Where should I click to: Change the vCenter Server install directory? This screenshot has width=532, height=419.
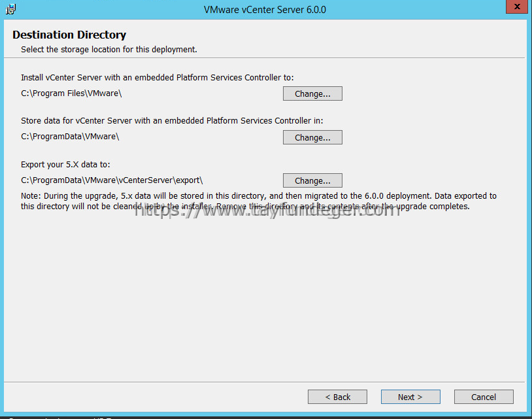coord(312,93)
